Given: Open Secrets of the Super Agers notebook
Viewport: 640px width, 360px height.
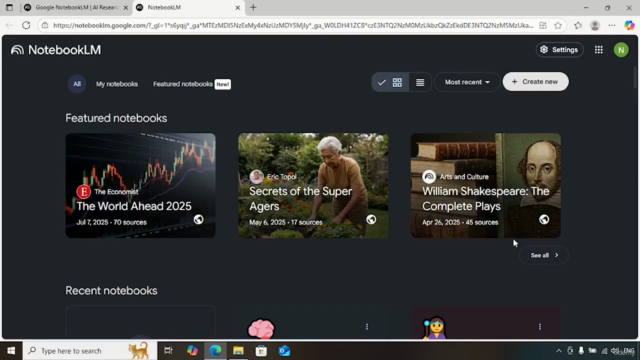Looking at the screenshot, I should pos(313,185).
